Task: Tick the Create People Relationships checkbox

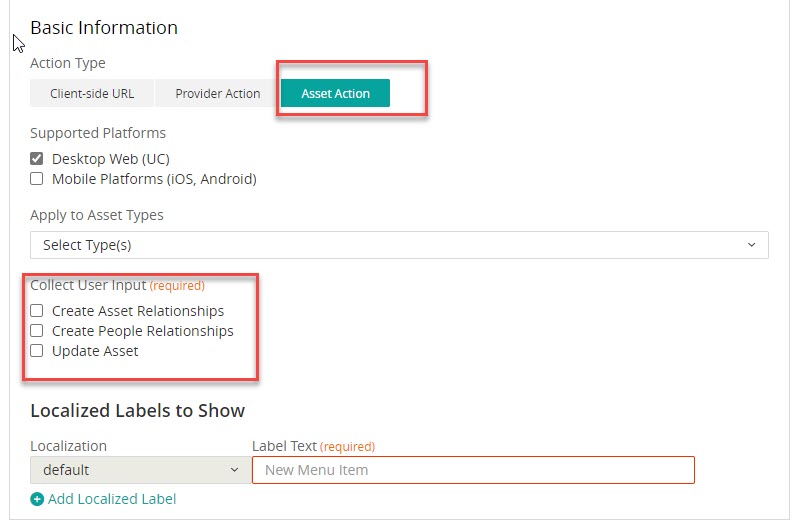Action: (37, 331)
